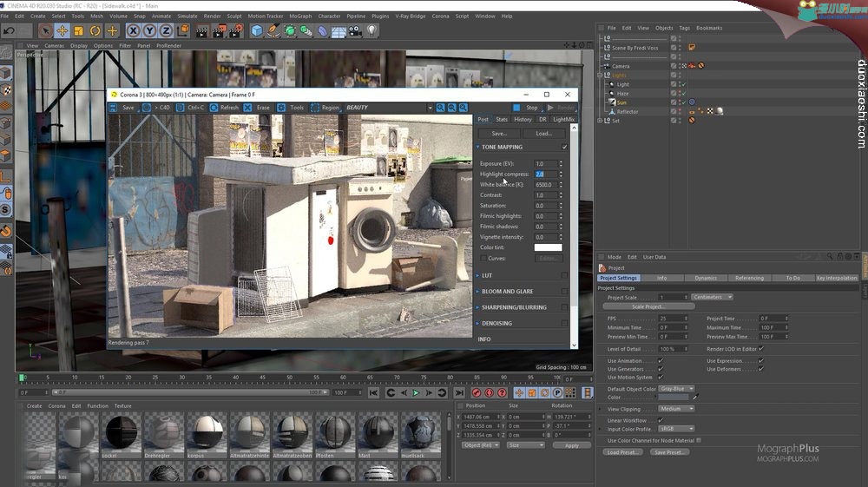Toggle Z axis lock

point(166,31)
